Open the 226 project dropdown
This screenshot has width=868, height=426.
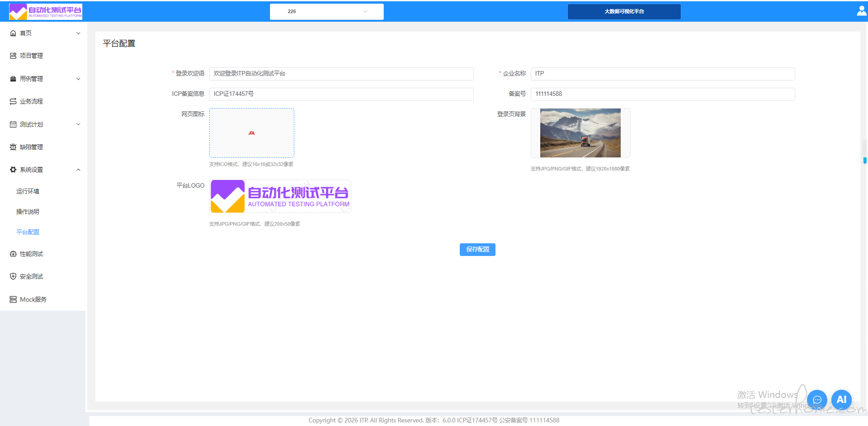click(326, 12)
